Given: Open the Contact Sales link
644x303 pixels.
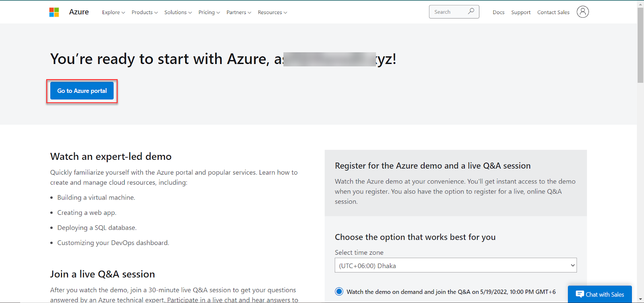Looking at the screenshot, I should (553, 12).
